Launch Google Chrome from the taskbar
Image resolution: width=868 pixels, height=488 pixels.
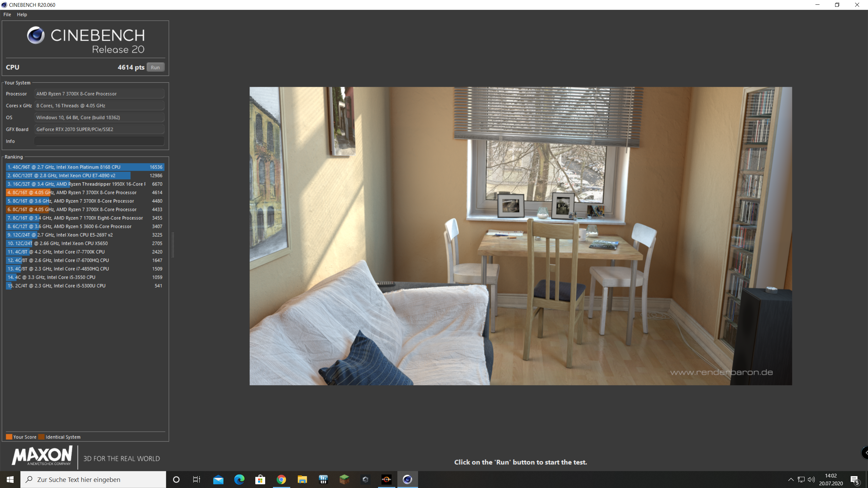tap(281, 480)
